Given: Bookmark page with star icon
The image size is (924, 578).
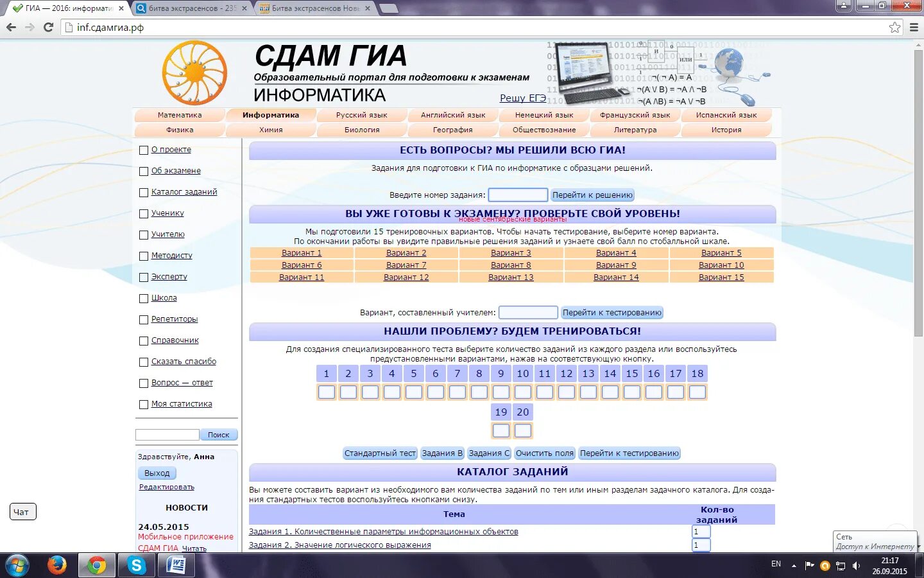Looking at the screenshot, I should 895,27.
